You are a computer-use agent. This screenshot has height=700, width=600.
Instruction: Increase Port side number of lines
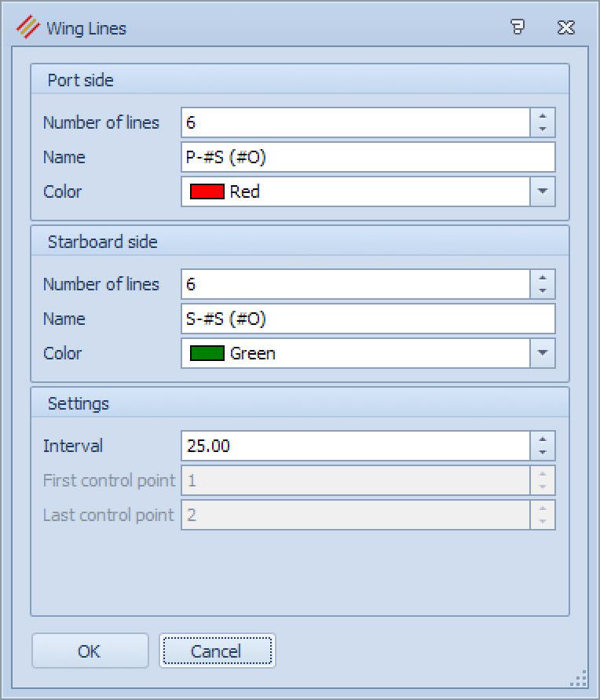[543, 116]
